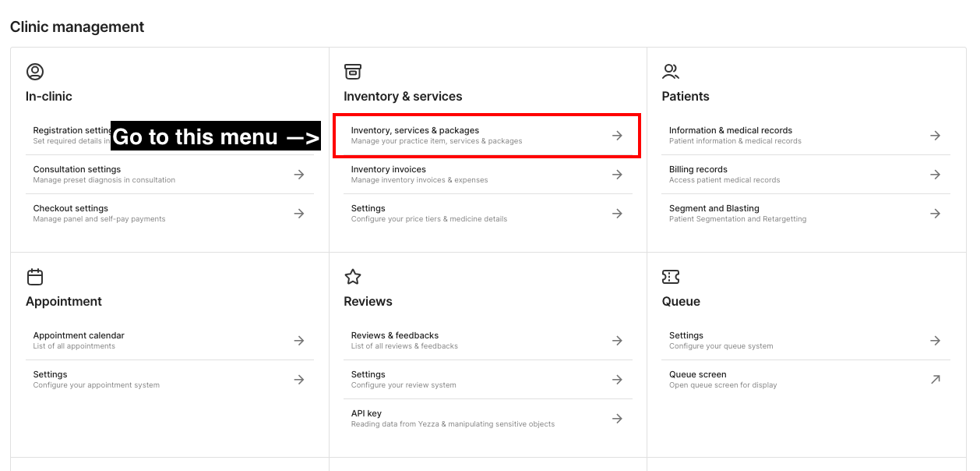Click the 'Inventory & services' section heading
Screen dimensions: 980x471
[403, 97]
